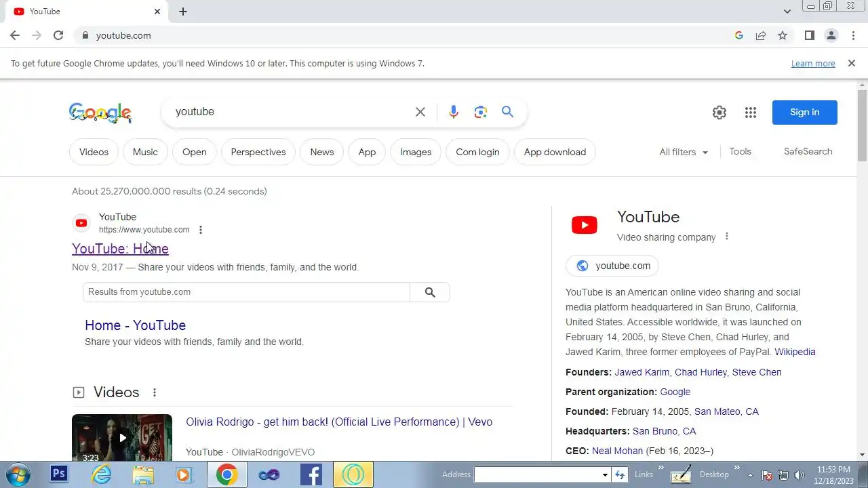The image size is (868, 488).
Task: Open the Google parent organization link
Action: point(675,392)
